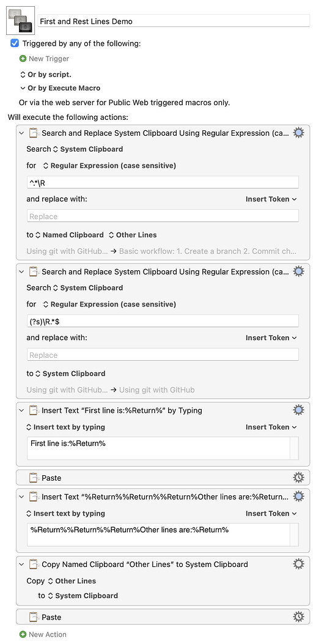Open the 'Other Lines' named clipboard dropdown
316x644 pixels.
coord(133,235)
